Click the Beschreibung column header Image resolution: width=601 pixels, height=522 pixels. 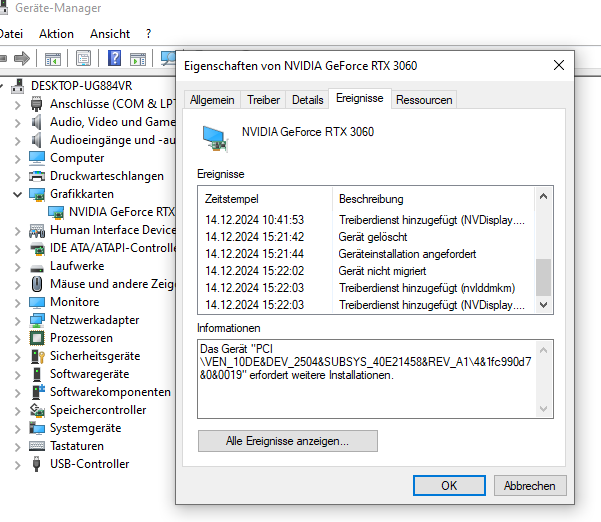tap(434, 199)
